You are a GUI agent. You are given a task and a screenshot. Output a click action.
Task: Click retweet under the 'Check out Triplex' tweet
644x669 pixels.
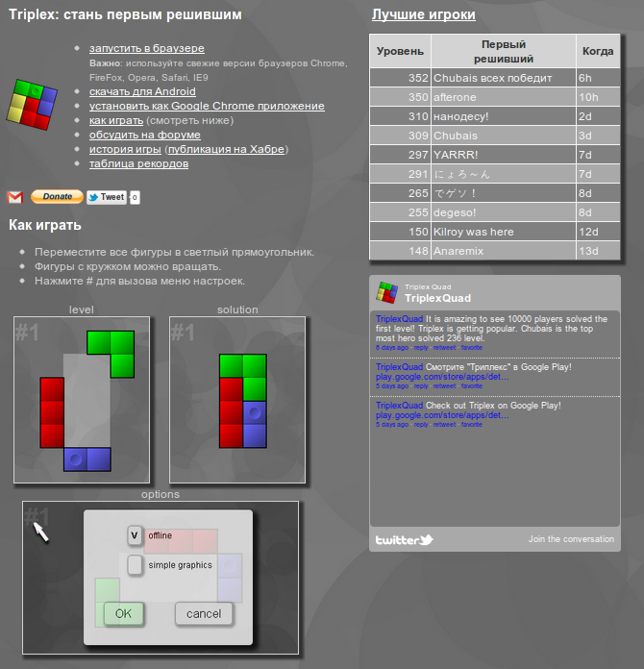click(x=444, y=425)
